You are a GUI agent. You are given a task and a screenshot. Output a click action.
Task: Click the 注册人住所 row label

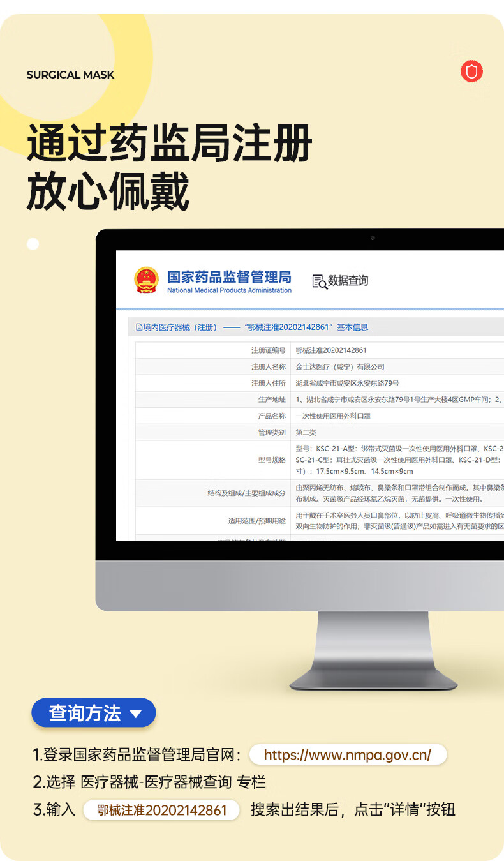pyautogui.click(x=269, y=383)
